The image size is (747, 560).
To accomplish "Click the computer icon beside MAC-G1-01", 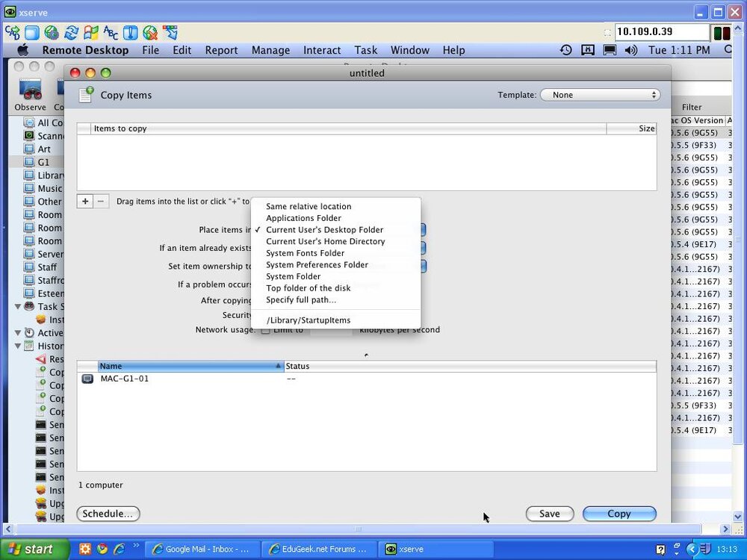I will [87, 379].
